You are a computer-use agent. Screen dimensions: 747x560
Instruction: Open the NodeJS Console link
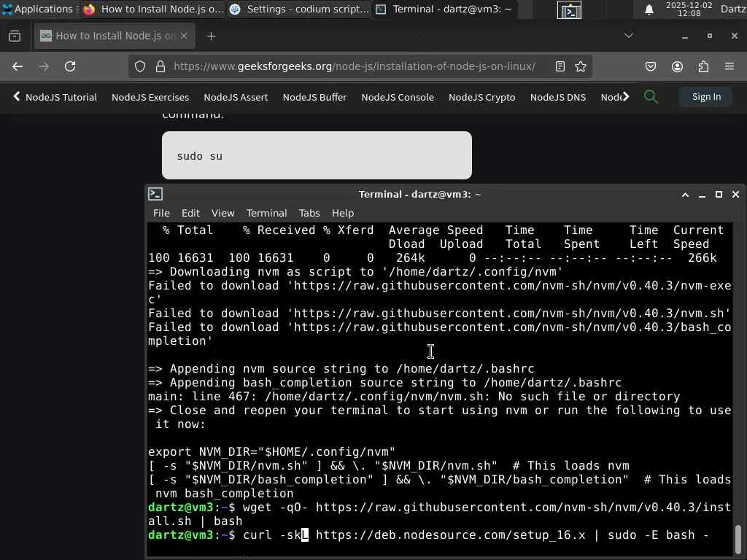pyautogui.click(x=398, y=97)
